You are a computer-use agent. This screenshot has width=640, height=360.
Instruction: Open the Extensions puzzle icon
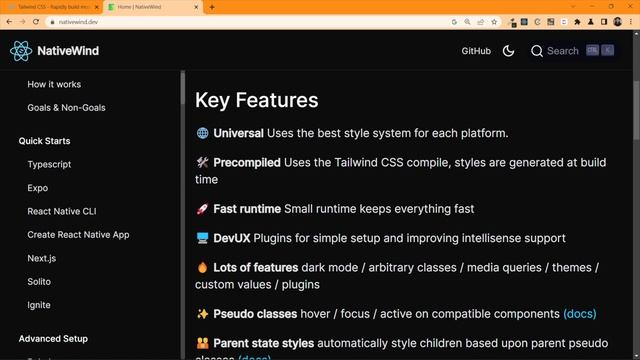tap(577, 22)
